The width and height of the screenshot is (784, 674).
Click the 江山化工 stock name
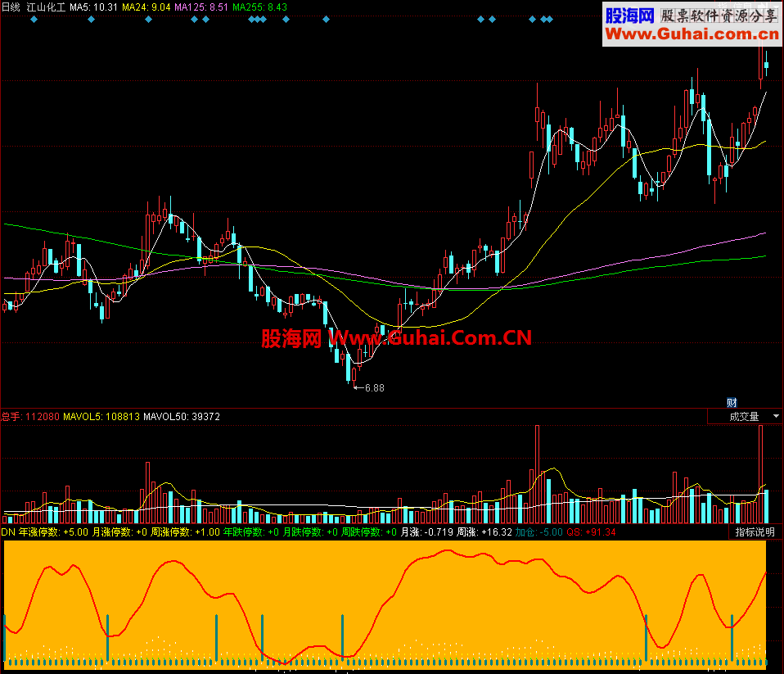pyautogui.click(x=46, y=7)
